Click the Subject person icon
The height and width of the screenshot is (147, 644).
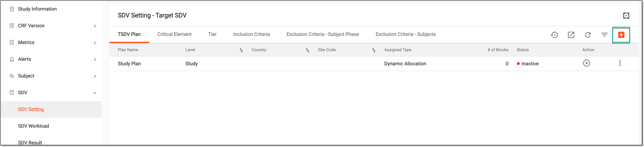tap(12, 76)
